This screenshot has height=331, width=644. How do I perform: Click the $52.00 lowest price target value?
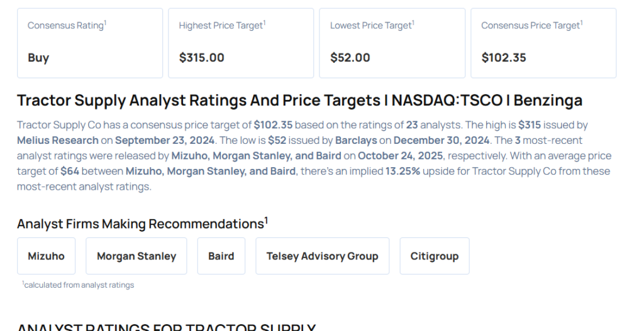tap(350, 58)
